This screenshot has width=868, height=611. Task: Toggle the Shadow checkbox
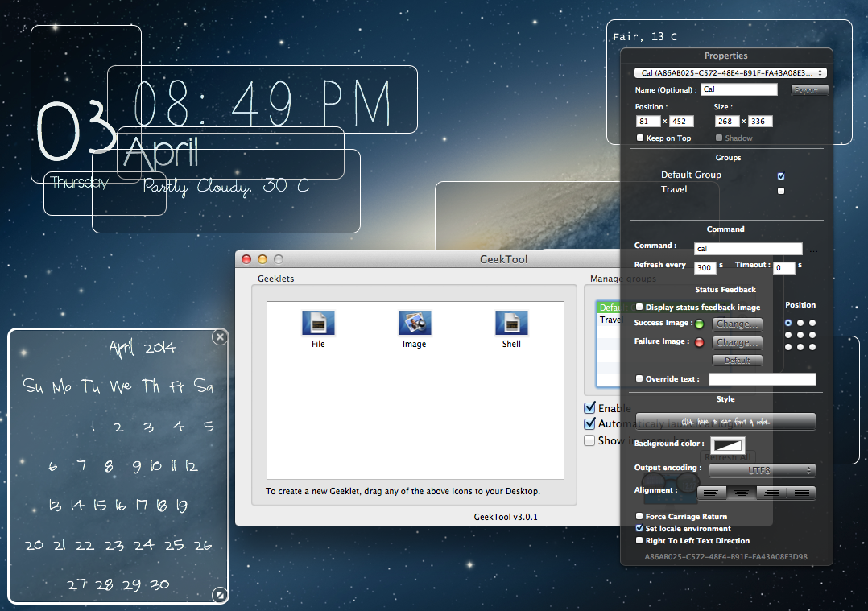pos(718,138)
